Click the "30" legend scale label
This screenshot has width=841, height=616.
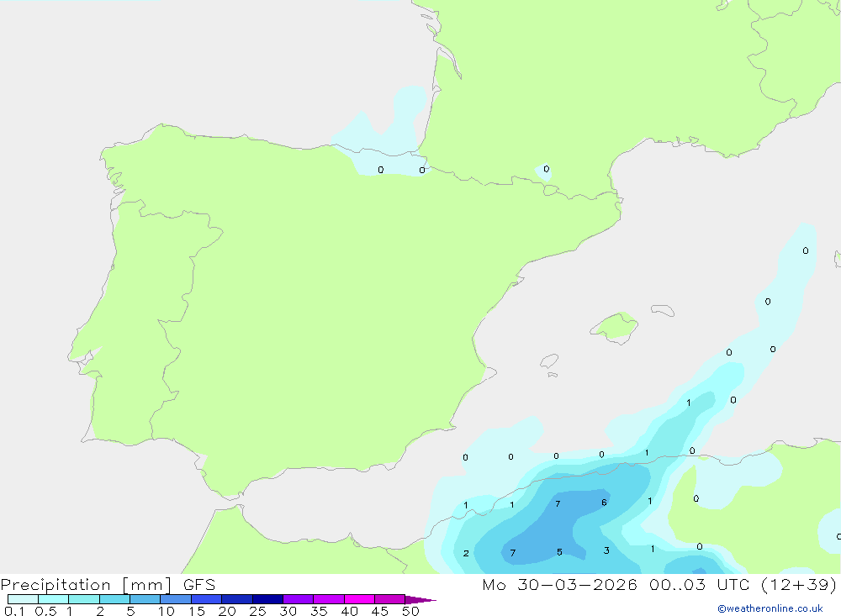coord(288,611)
